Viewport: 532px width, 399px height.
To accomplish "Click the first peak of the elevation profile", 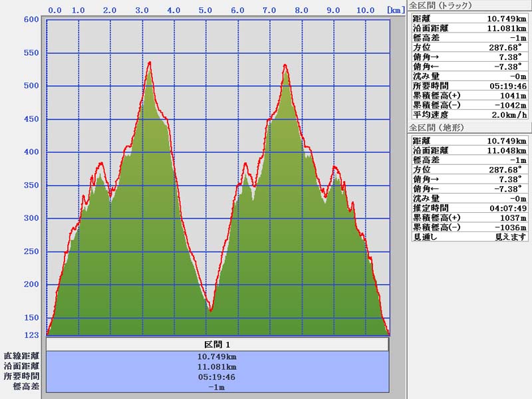I will pos(150,63).
